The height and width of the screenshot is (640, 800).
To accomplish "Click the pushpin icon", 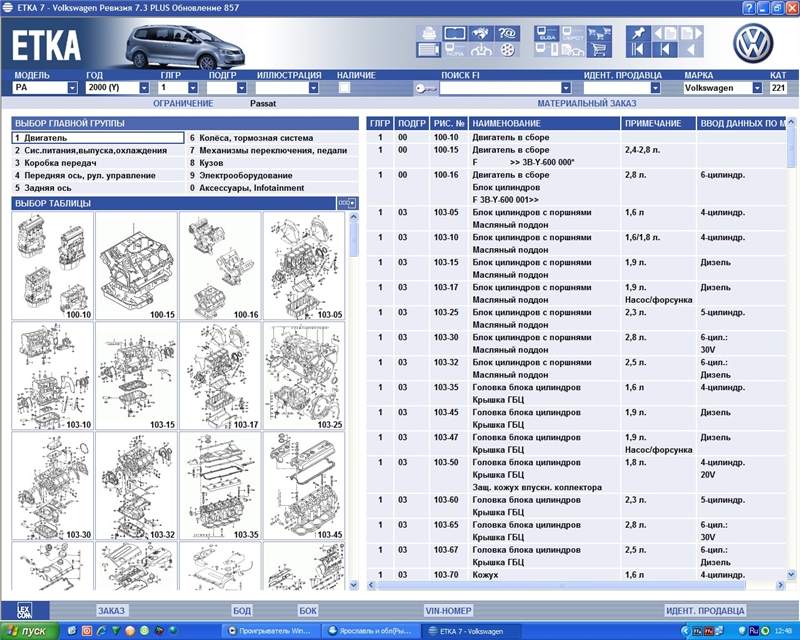I will point(638,33).
